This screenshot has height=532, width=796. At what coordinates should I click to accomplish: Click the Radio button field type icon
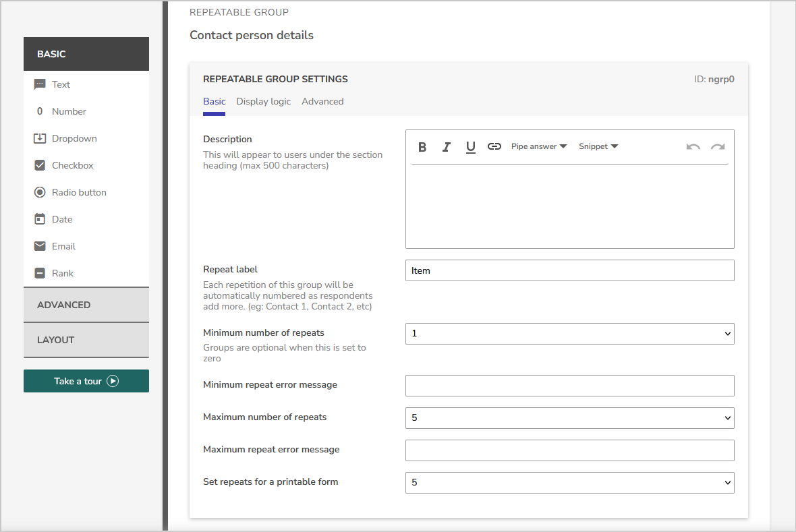tap(40, 192)
